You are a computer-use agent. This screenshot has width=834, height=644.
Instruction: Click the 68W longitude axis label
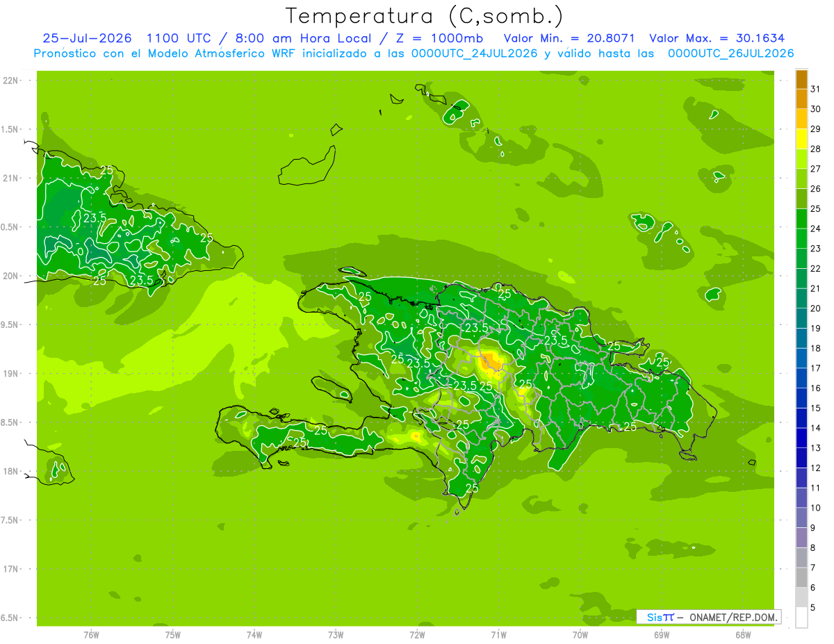pyautogui.click(x=743, y=634)
